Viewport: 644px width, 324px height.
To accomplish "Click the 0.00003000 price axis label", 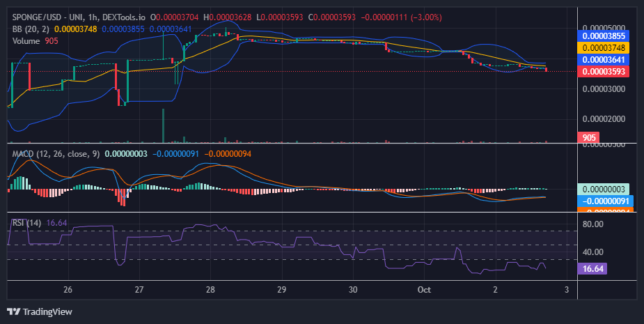I will pos(604,88).
